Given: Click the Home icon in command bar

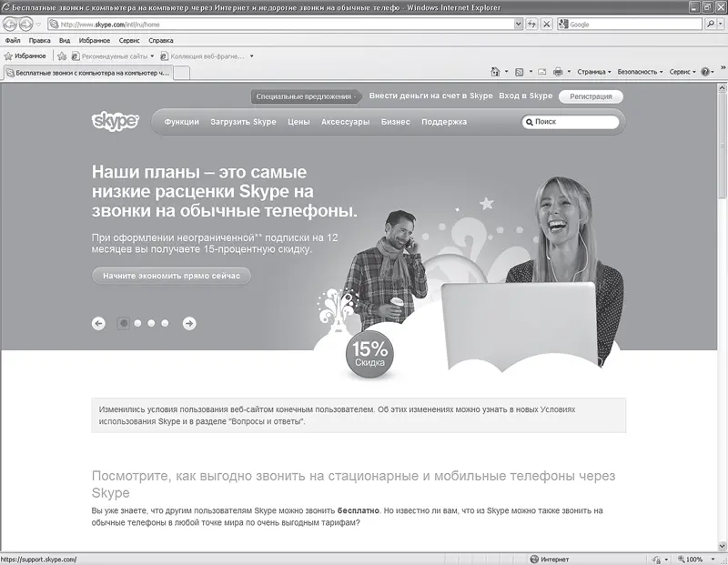Looking at the screenshot, I should pyautogui.click(x=494, y=71).
